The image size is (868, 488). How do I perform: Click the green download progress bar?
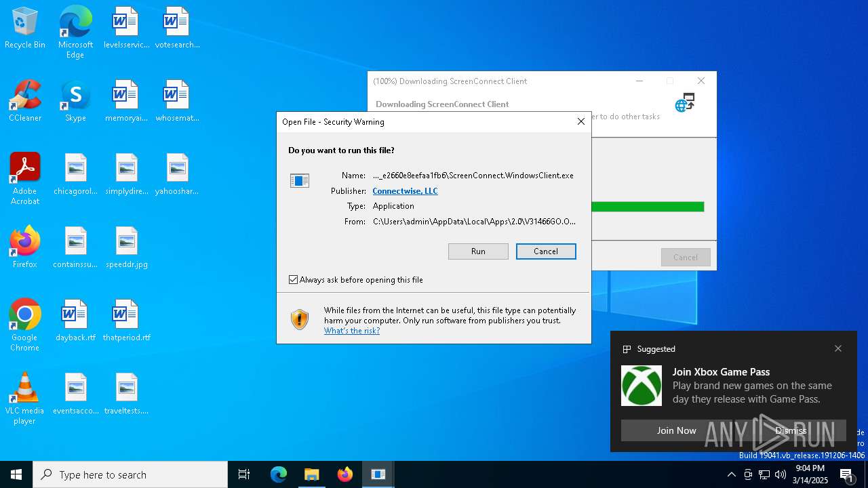click(648, 207)
